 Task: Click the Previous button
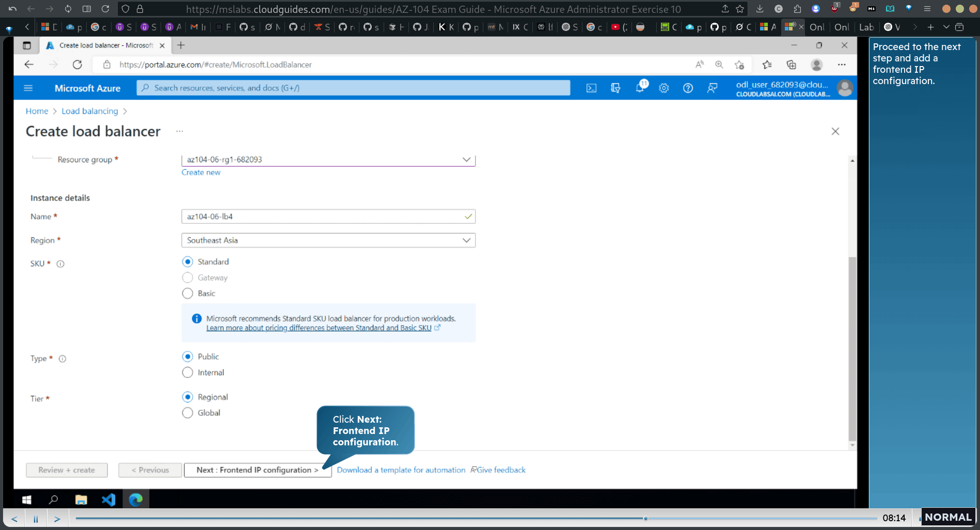(x=150, y=470)
